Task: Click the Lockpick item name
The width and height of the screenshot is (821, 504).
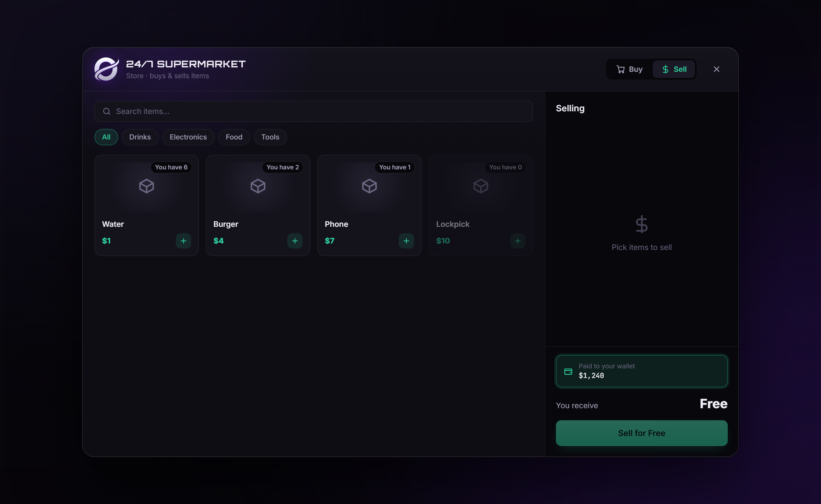Action: [x=452, y=224]
